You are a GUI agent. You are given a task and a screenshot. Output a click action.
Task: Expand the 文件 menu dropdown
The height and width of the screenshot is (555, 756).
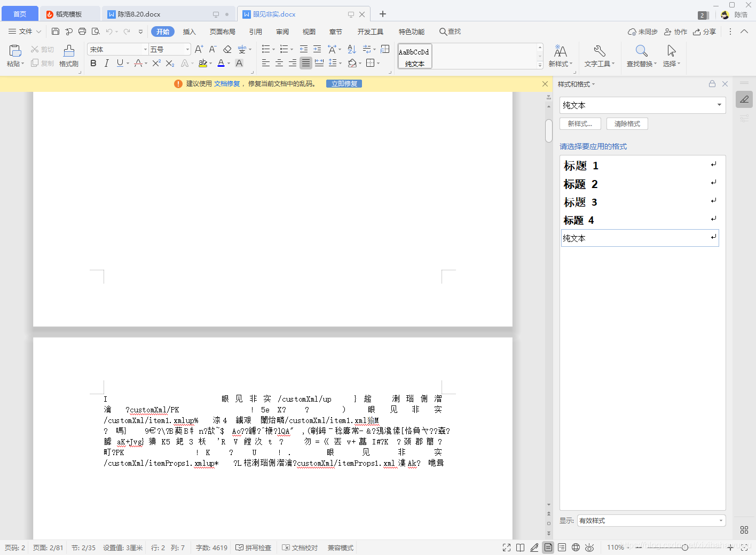pos(25,32)
